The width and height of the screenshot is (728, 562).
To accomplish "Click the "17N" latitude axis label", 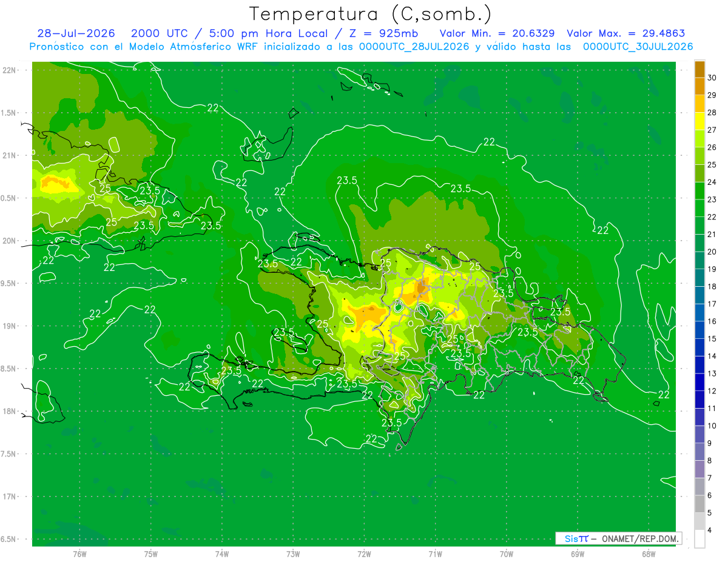I will [x=10, y=497].
